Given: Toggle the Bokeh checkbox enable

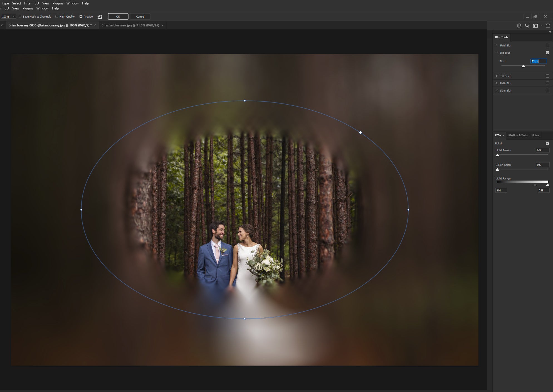Looking at the screenshot, I should coord(548,143).
